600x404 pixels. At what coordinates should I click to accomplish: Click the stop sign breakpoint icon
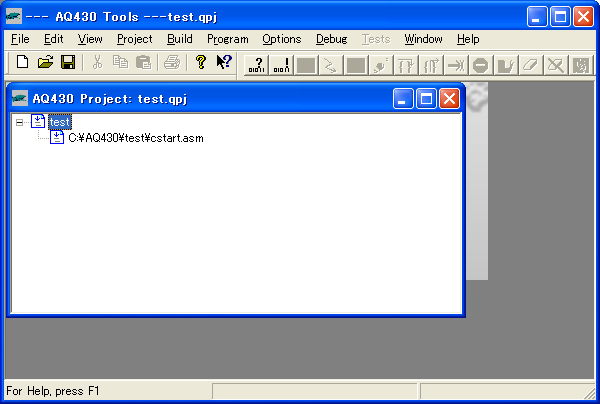[481, 66]
